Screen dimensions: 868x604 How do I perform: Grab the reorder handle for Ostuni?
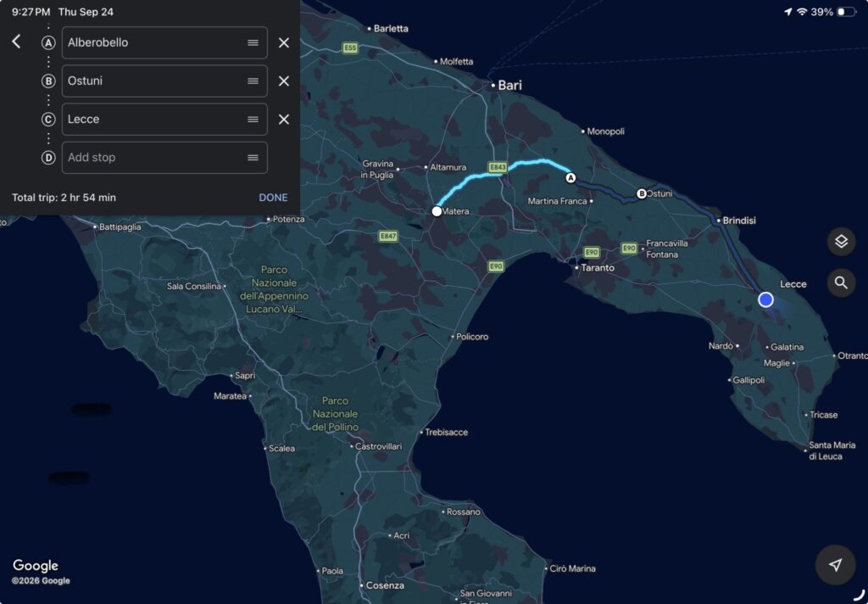click(x=253, y=81)
